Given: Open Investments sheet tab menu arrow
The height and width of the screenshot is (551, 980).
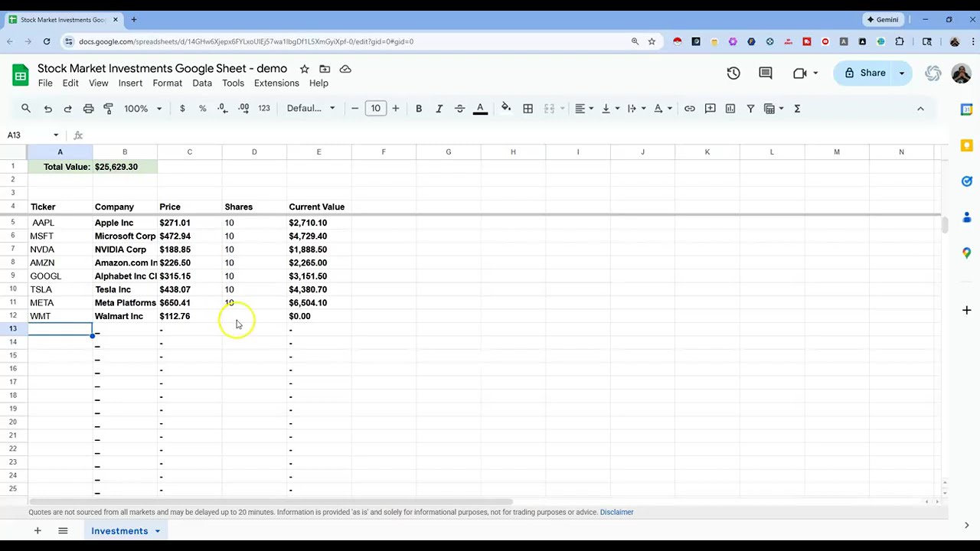Looking at the screenshot, I should click(x=158, y=531).
